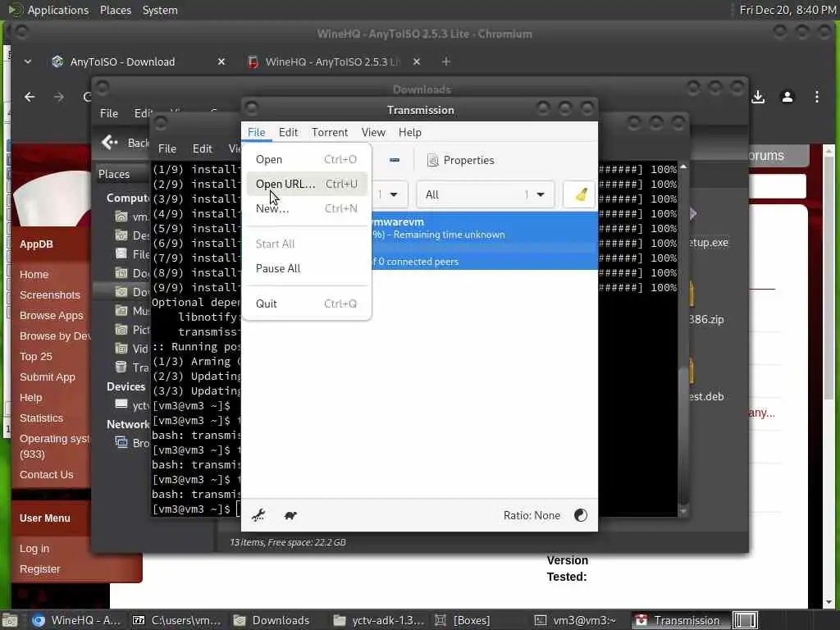Switch to yctv-adk-1.3 taskbar entry
Viewport: 840px width, 630px height.
coord(379,620)
